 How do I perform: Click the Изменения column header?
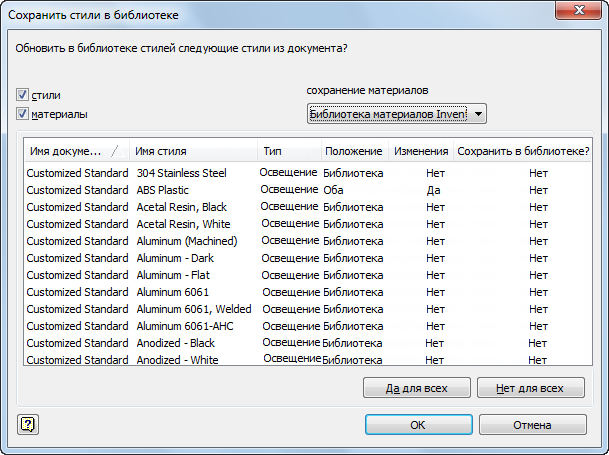420,151
